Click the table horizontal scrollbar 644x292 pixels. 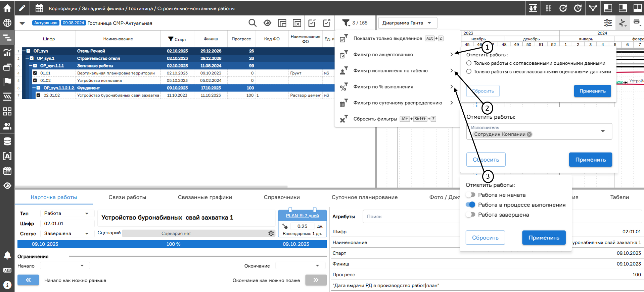tap(151, 186)
